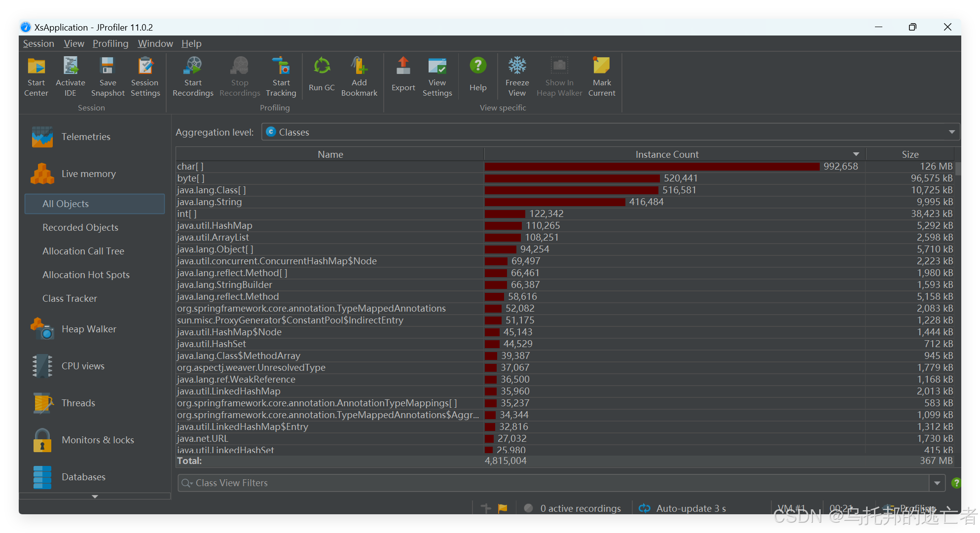Open Heap Walker section in sidebar
This screenshot has width=980, height=533.
coord(88,329)
